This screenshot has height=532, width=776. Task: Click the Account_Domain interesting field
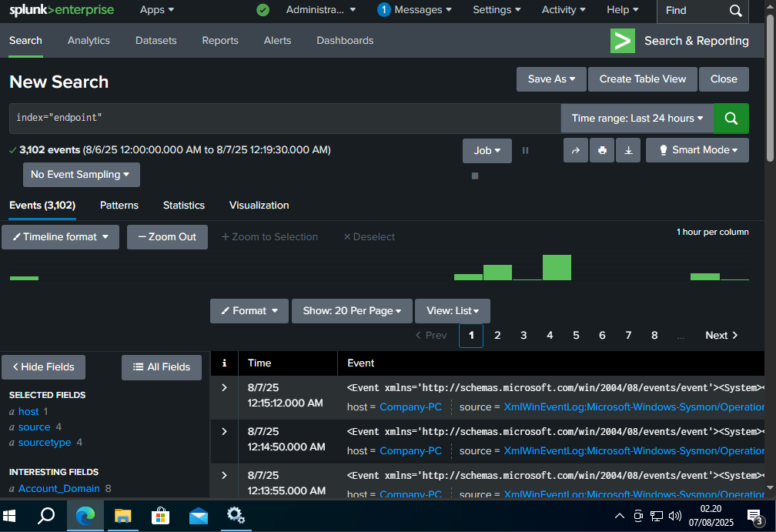click(x=59, y=489)
